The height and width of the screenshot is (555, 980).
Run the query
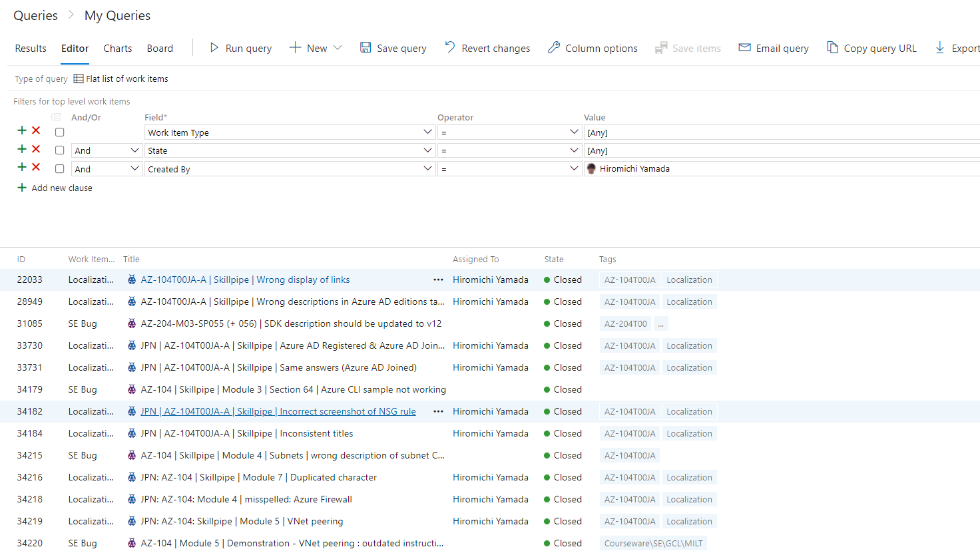pyautogui.click(x=240, y=47)
